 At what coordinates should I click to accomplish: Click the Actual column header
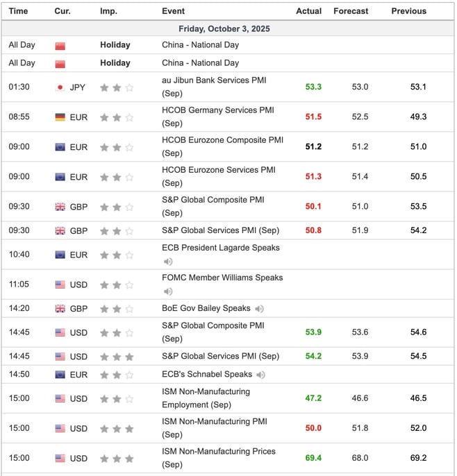tap(308, 11)
